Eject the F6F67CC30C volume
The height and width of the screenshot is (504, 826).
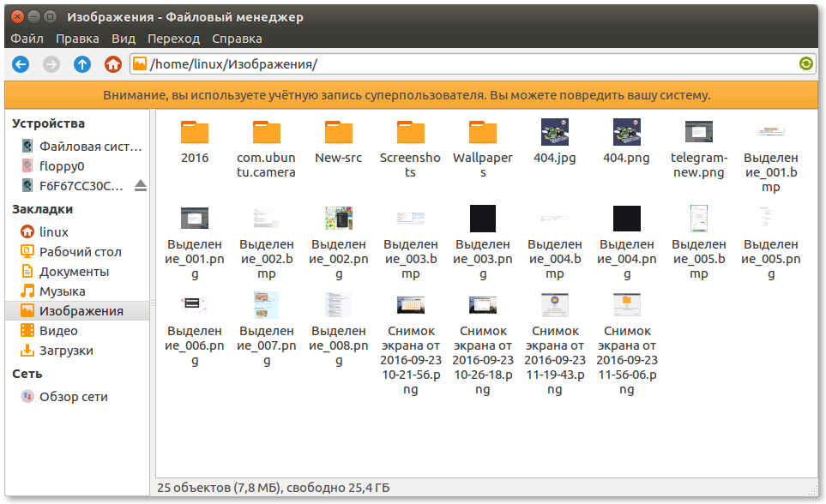click(x=141, y=186)
